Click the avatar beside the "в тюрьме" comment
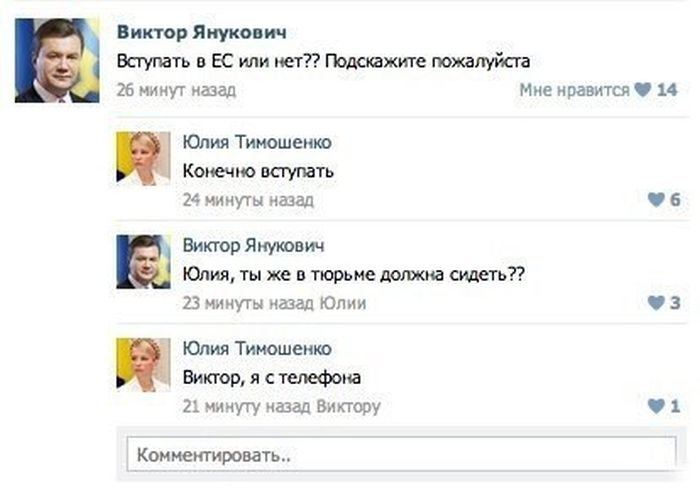 click(144, 262)
